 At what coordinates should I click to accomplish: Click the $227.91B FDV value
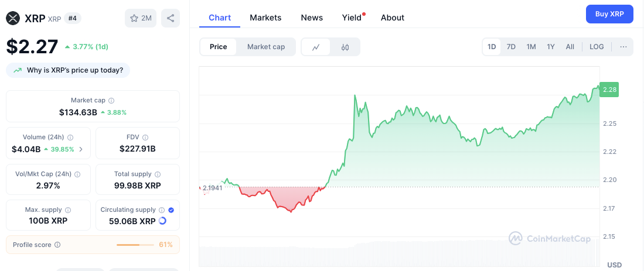pyautogui.click(x=138, y=149)
